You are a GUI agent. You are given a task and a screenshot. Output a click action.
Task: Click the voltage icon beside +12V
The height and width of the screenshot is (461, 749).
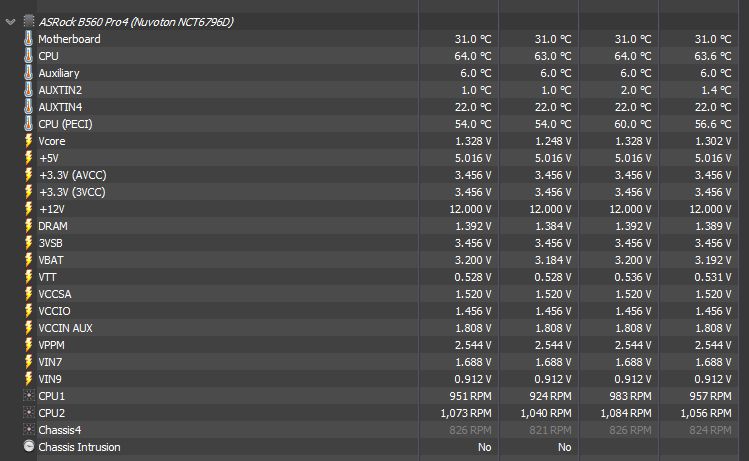[x=29, y=209]
